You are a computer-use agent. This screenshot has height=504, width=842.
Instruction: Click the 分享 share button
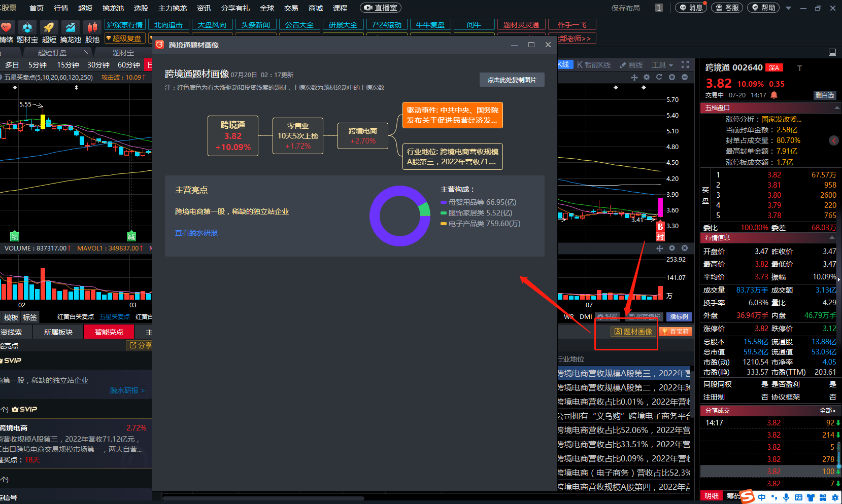[140, 345]
